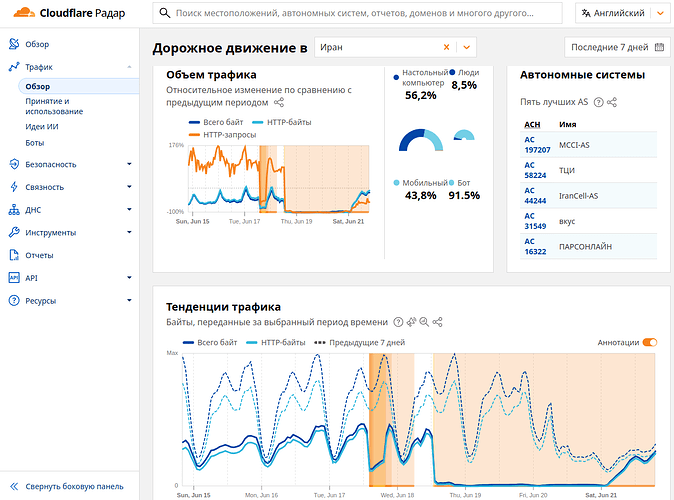
Task: Click the desktop/mobile donut gauge
Action: [421, 140]
